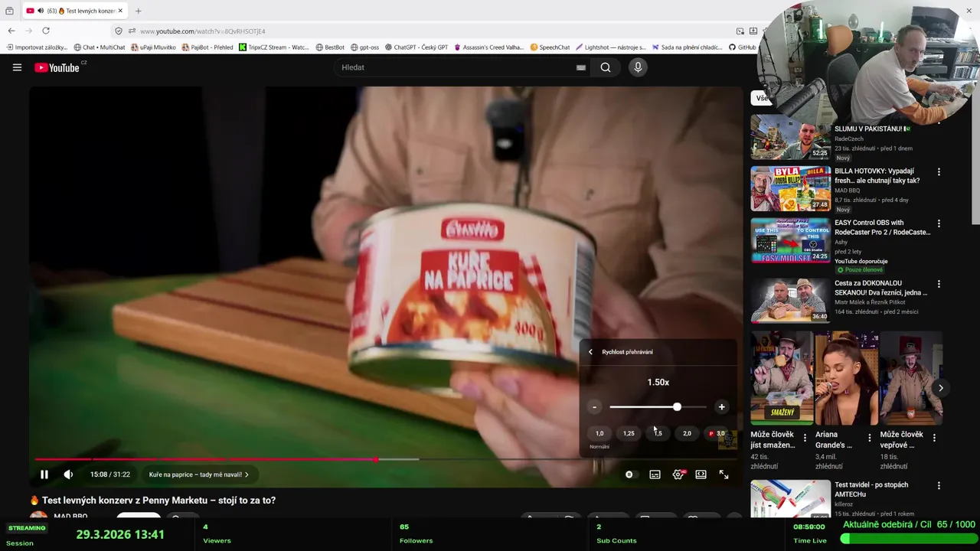The height and width of the screenshot is (551, 980).
Task: Open the 'TripxCZ Stream' bookmark
Action: [x=273, y=47]
